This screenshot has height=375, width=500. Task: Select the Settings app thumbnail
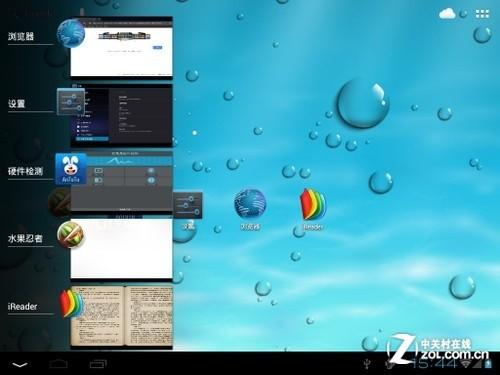point(121,115)
